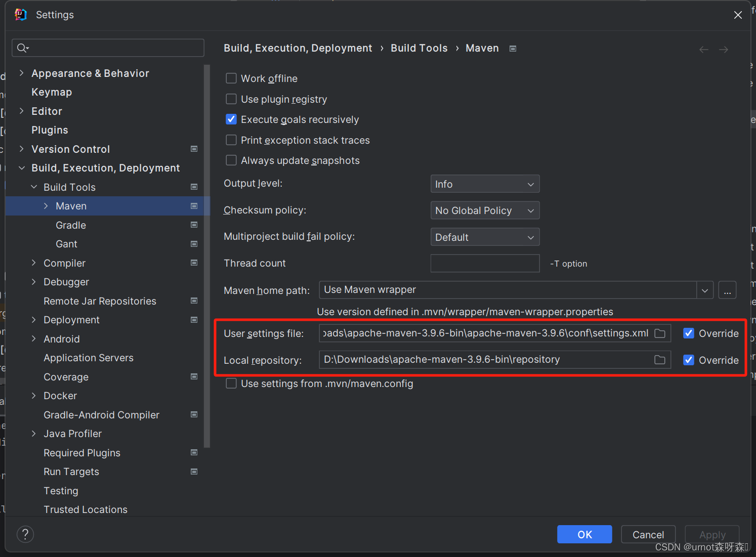Navigate back with the left arrow icon
756x557 pixels.
pyautogui.click(x=703, y=50)
